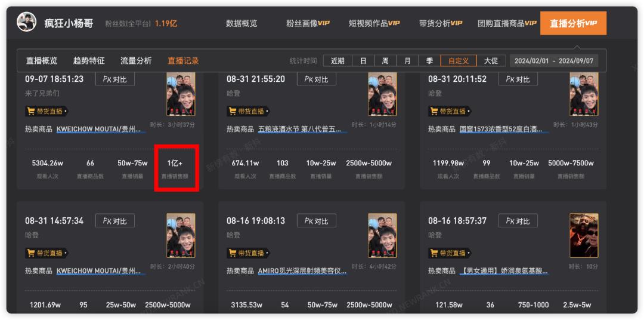This screenshot has height=320, width=644.
Task: Open the 短视频作品 VIP tab
Action: (374, 23)
